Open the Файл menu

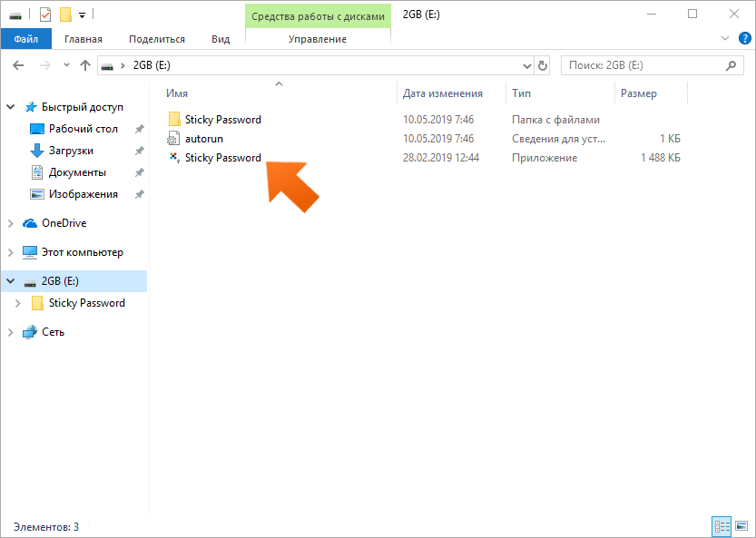click(26, 39)
